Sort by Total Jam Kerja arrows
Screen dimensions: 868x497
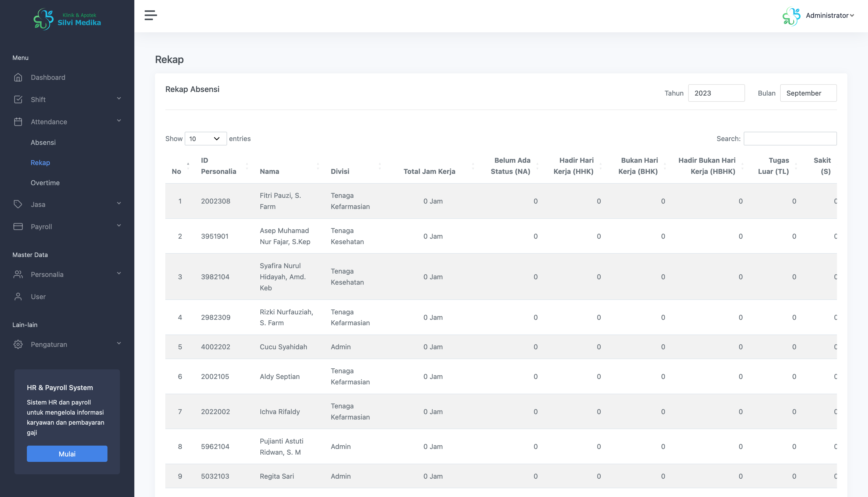pos(473,166)
